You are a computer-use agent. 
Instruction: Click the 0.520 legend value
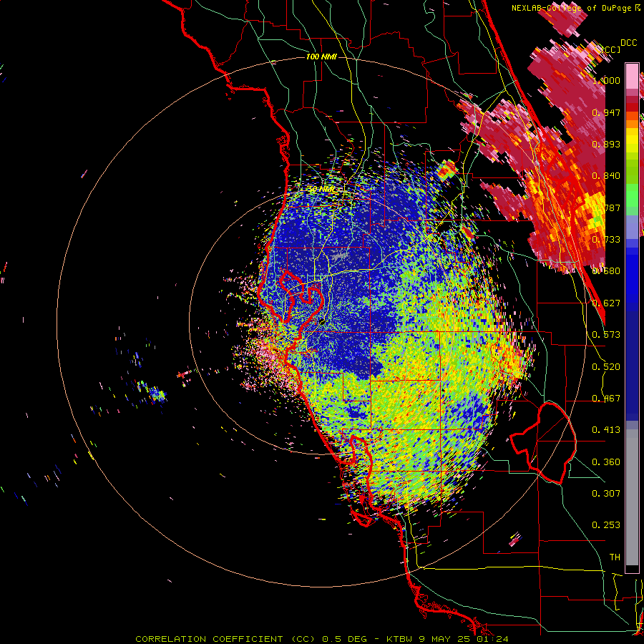tap(606, 367)
